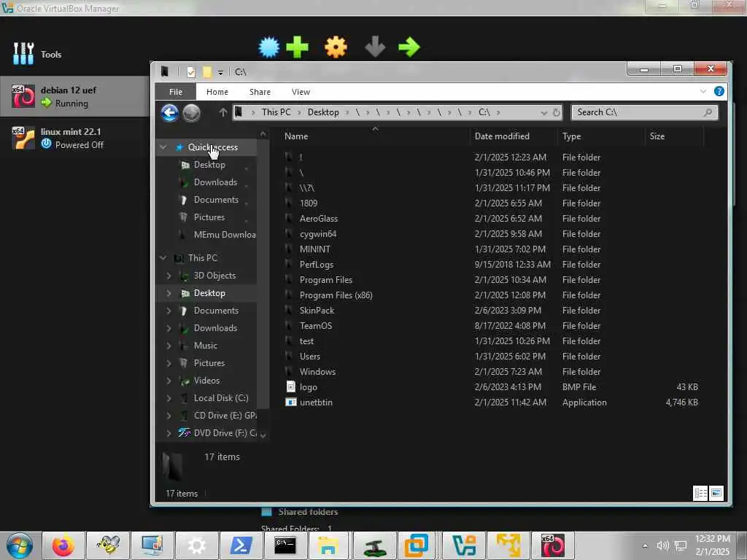
Task: Click the navigation pane scroll down arrow
Action: click(x=263, y=435)
